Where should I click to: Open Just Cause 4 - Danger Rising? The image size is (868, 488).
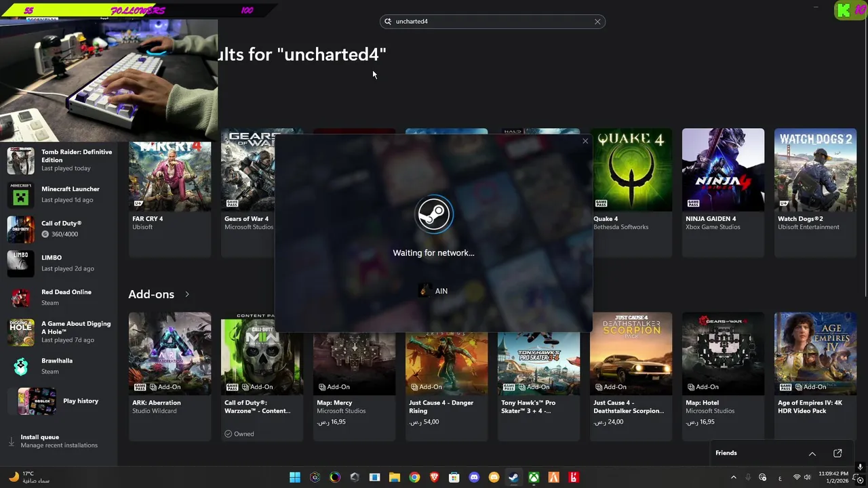[x=446, y=376]
